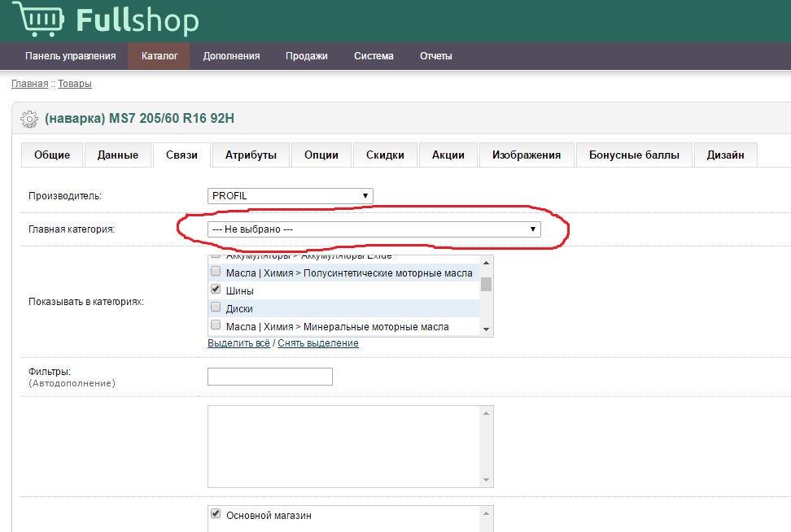
Task: Click the gear icon beside product title
Action: [29, 119]
